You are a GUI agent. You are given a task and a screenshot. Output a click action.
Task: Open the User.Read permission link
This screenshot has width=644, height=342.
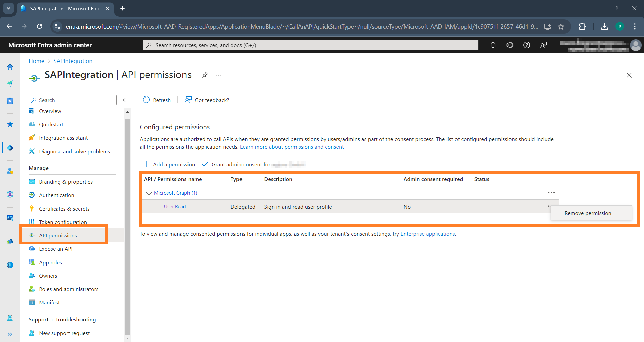click(x=175, y=207)
